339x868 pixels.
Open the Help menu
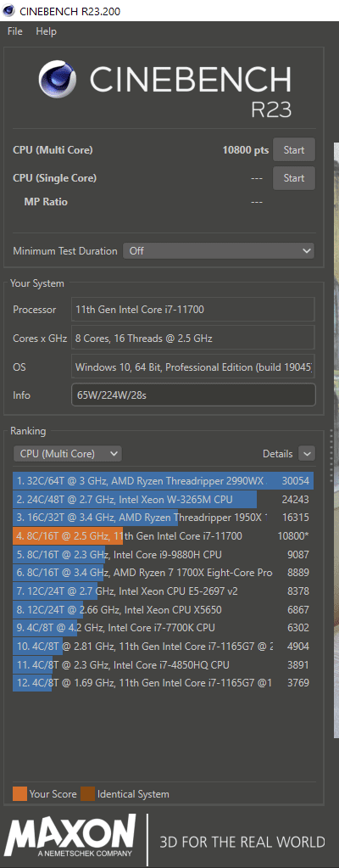pyautogui.click(x=47, y=31)
